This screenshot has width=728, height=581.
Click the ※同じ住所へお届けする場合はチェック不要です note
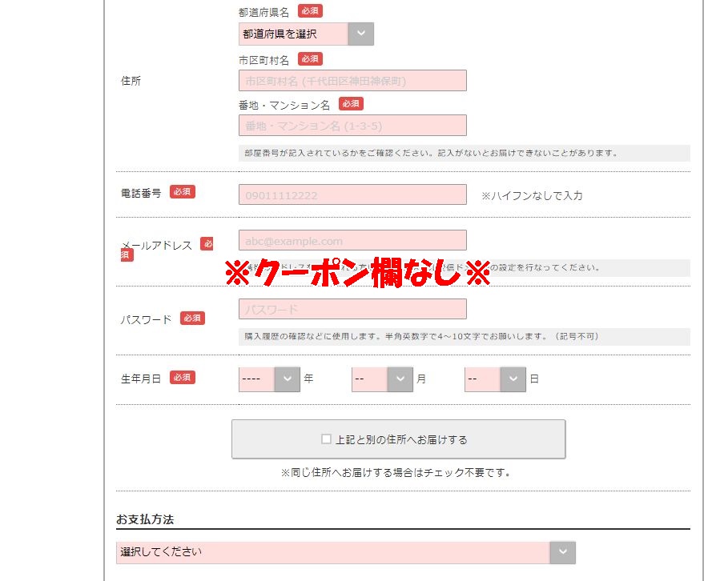(x=396, y=473)
